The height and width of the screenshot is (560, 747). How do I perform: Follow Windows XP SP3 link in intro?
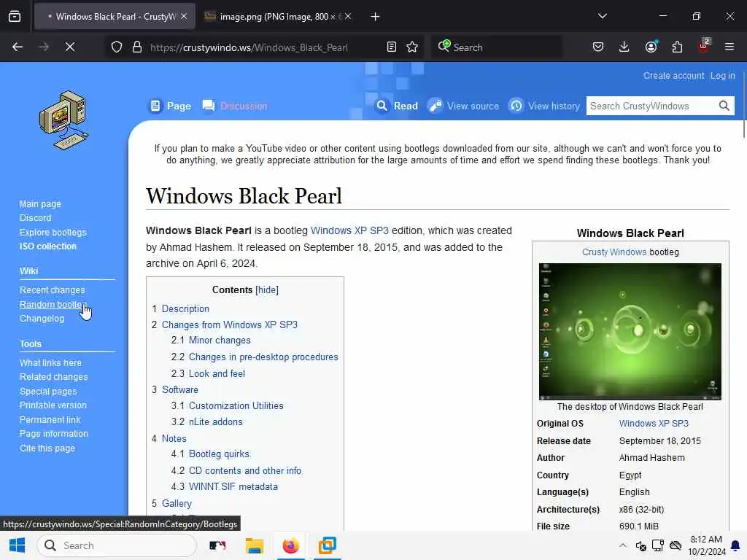[x=349, y=230]
